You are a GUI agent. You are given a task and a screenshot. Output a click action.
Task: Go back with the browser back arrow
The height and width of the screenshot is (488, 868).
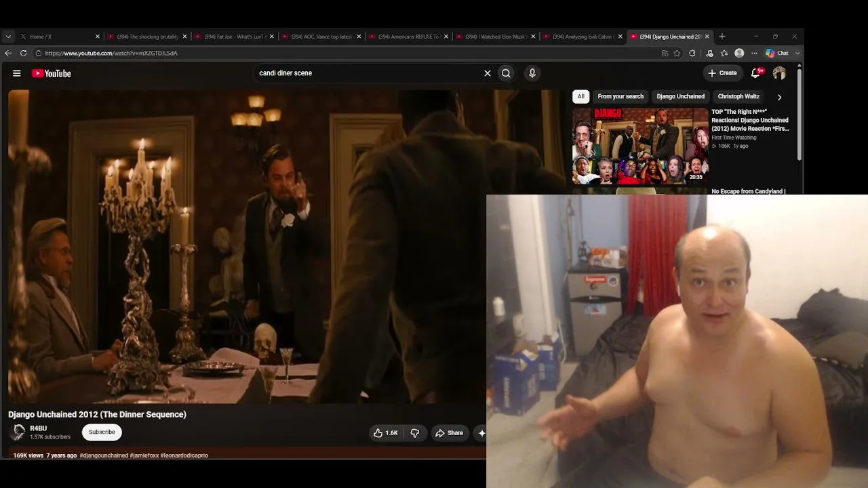8,53
